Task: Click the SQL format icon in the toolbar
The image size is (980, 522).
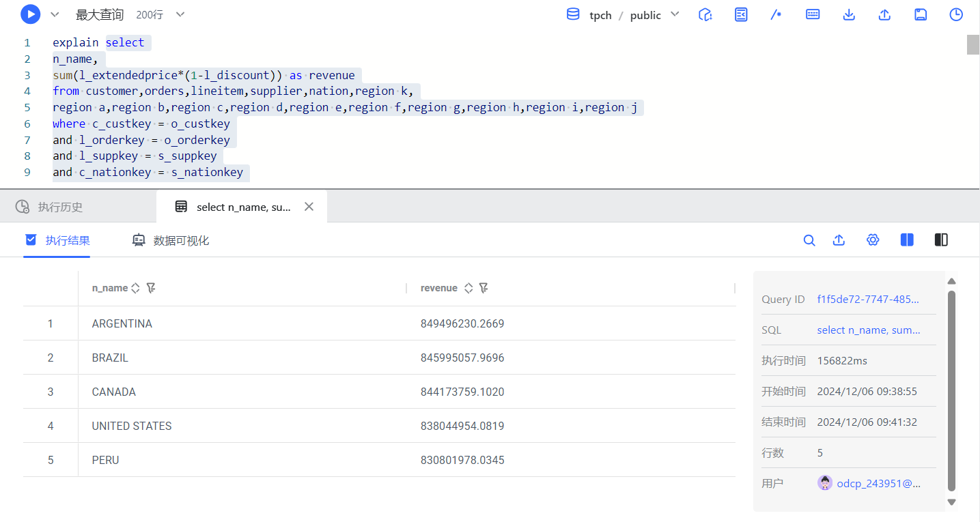Action: click(x=741, y=14)
